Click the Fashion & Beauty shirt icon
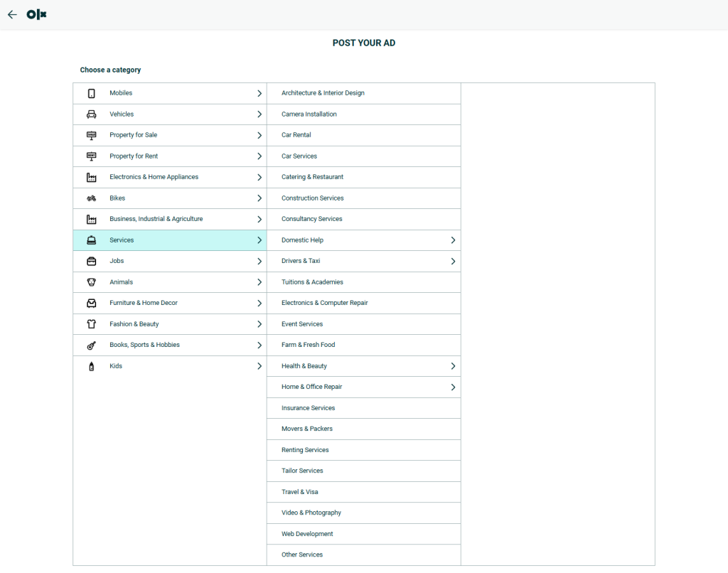Image resolution: width=728 pixels, height=573 pixels. 91,323
